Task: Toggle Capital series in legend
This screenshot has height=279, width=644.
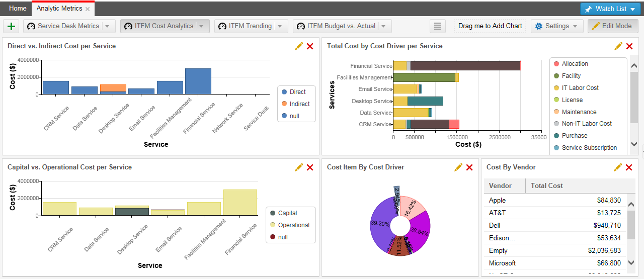Action: [287, 213]
